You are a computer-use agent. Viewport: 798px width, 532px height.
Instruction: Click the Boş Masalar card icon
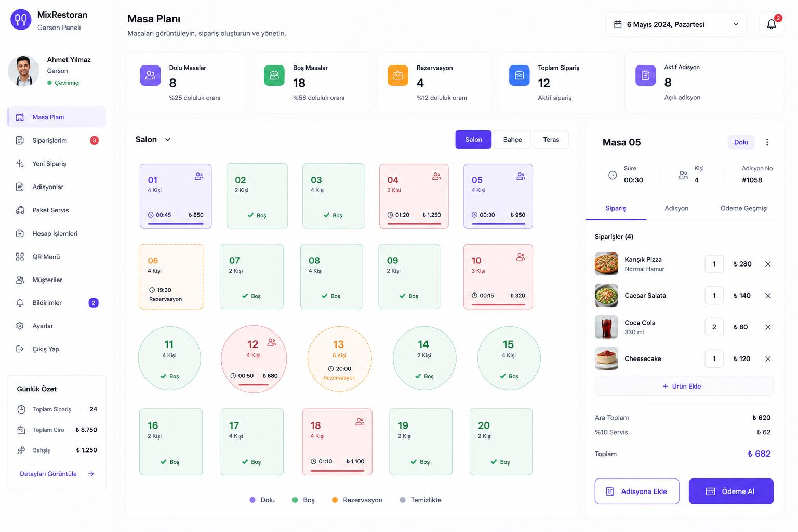pos(274,75)
